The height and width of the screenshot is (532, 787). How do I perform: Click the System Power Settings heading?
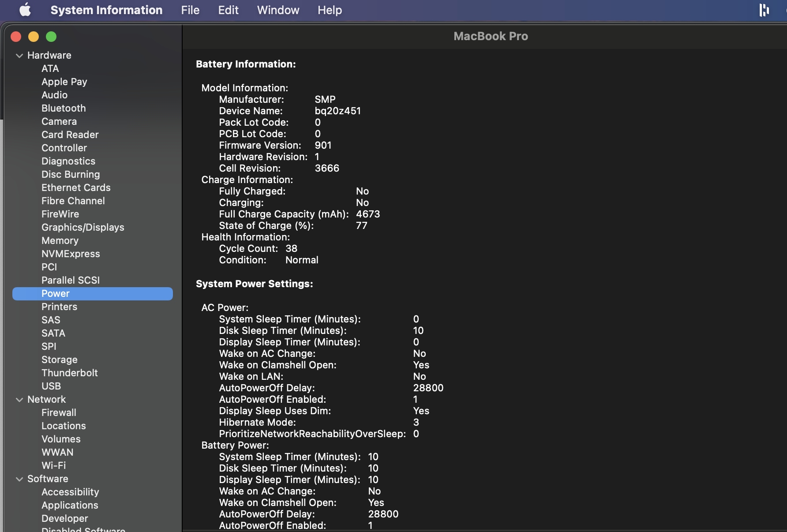(x=255, y=284)
